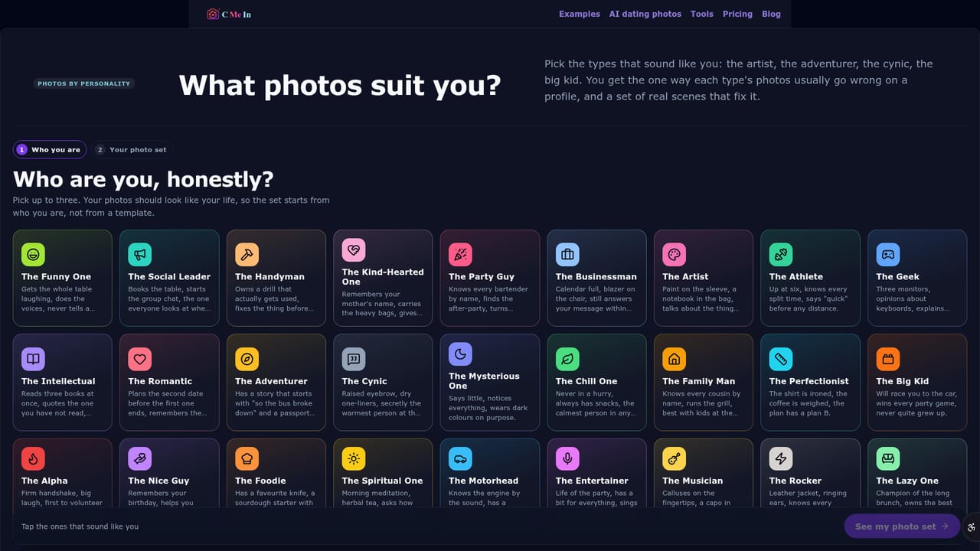The width and height of the screenshot is (980, 551).
Task: Click the 'See my photo set' button
Action: (902, 527)
